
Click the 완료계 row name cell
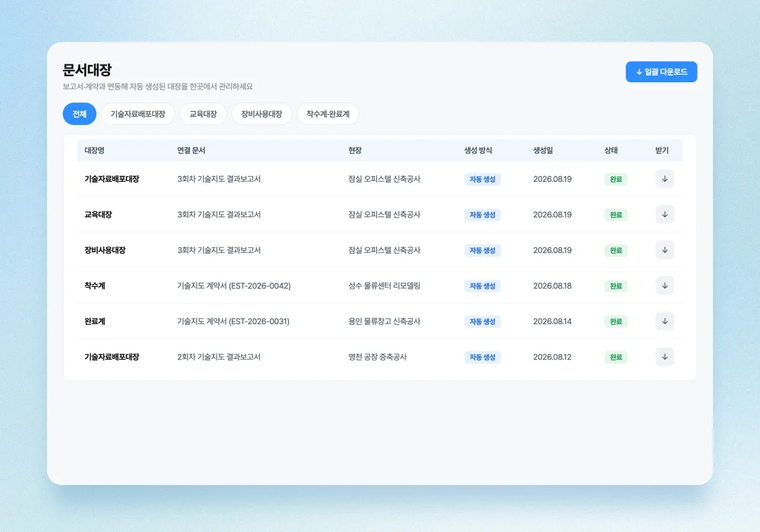(95, 321)
